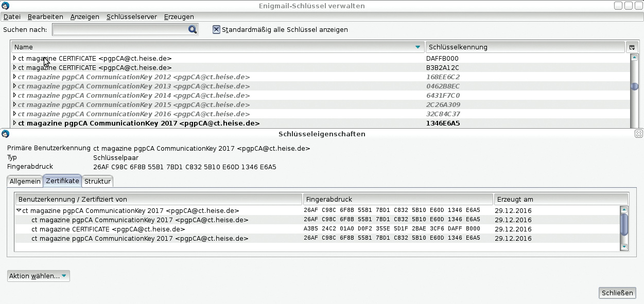Click the Schließen button
The width and height of the screenshot is (644, 304).
click(x=617, y=293)
